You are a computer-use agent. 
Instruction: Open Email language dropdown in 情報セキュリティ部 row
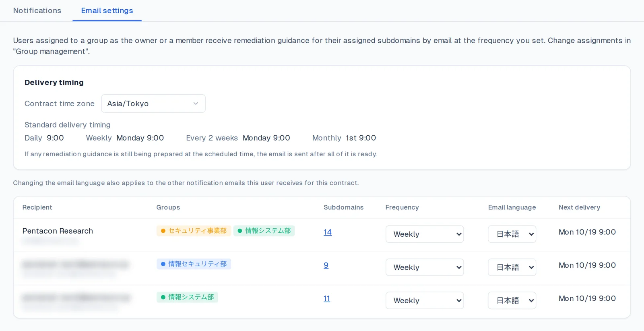pyautogui.click(x=512, y=267)
